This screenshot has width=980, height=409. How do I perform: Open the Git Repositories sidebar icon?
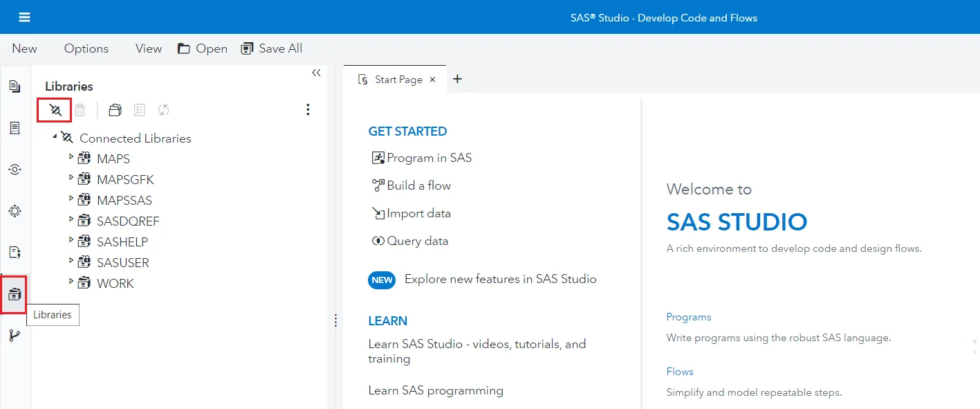click(15, 336)
